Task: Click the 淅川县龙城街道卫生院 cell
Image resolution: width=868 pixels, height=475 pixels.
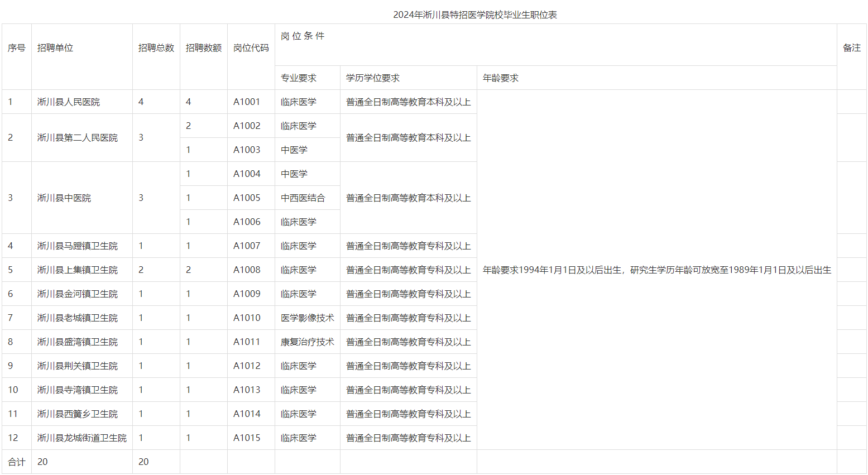Action: tap(82, 438)
